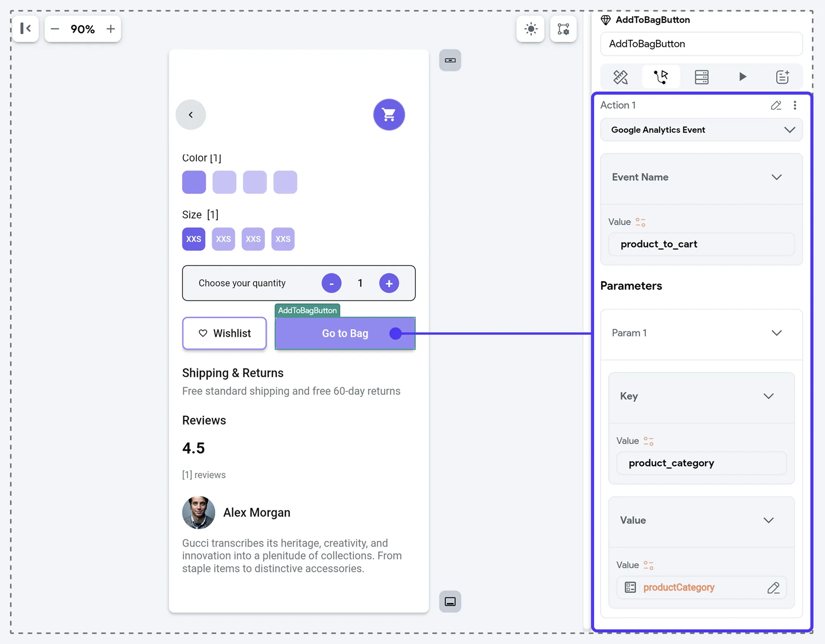Increase quantity with the plus button
This screenshot has height=644, width=825.
click(x=389, y=283)
